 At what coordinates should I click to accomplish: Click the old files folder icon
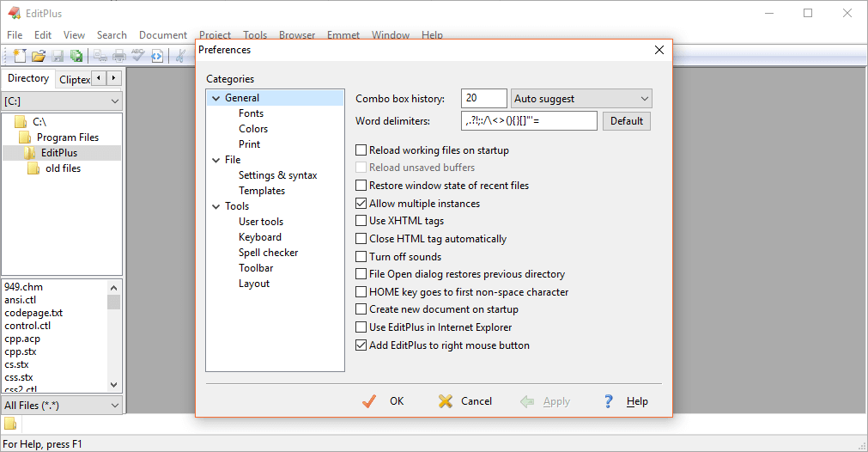pyautogui.click(x=33, y=168)
